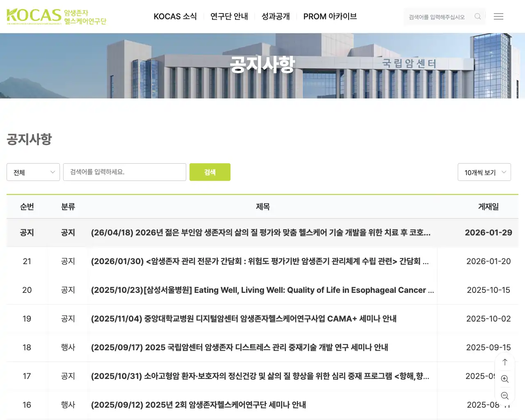Click the board keyword search input field

[124, 172]
